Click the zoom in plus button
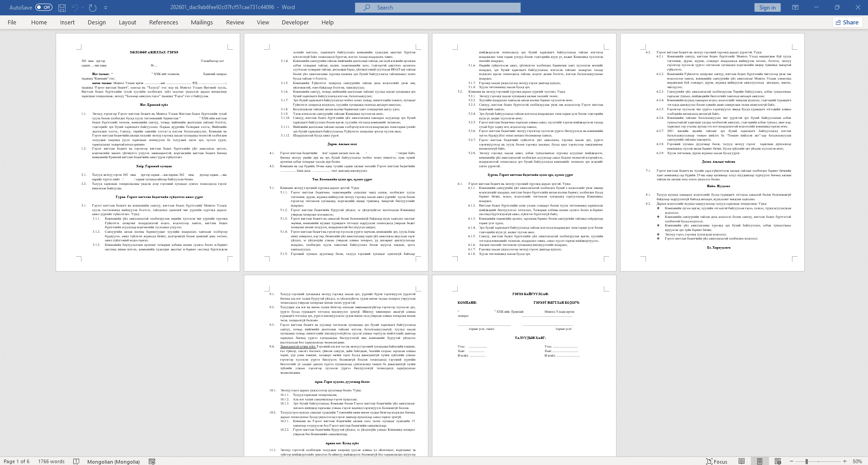 pyautogui.click(x=844, y=461)
